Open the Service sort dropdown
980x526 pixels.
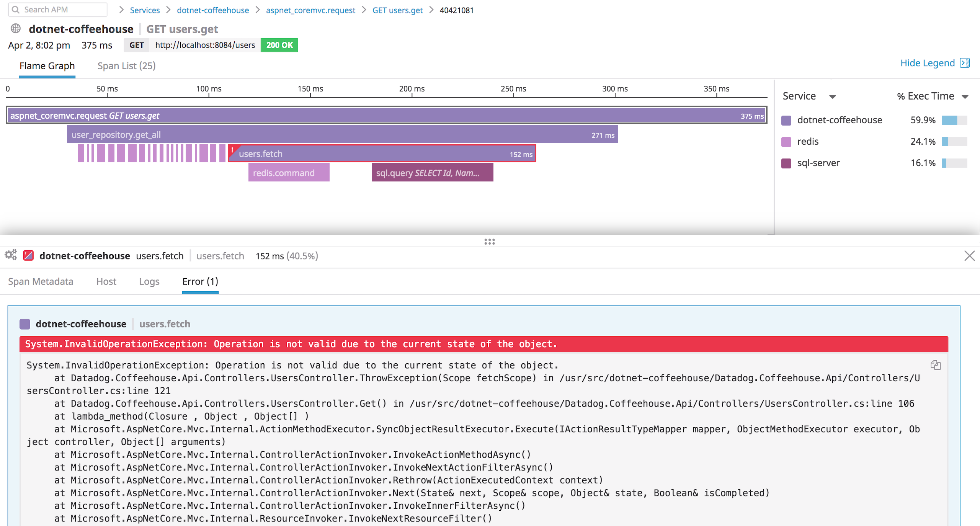tap(833, 96)
